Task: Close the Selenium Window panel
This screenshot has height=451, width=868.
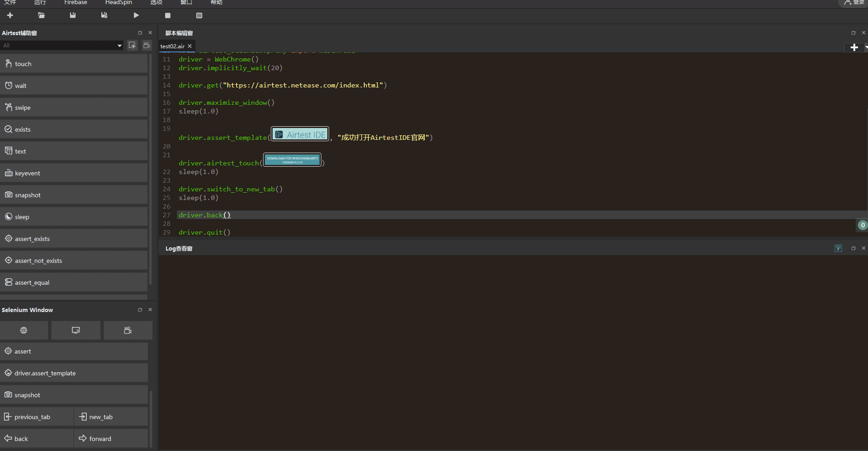Action: (x=150, y=310)
